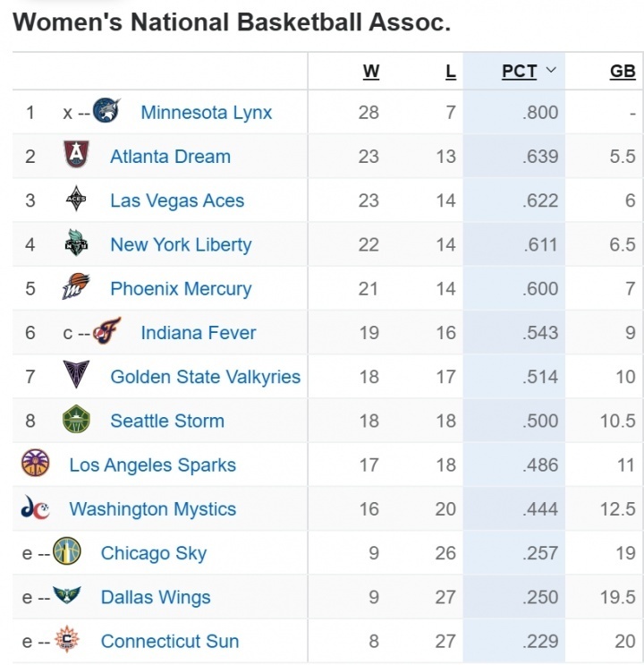Click the Indiana Fever team logo

pyautogui.click(x=106, y=332)
